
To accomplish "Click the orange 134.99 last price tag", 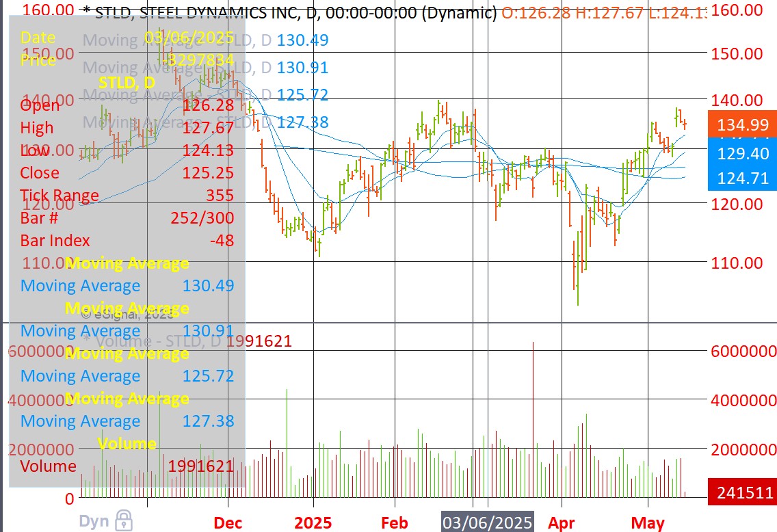I will coord(742,124).
